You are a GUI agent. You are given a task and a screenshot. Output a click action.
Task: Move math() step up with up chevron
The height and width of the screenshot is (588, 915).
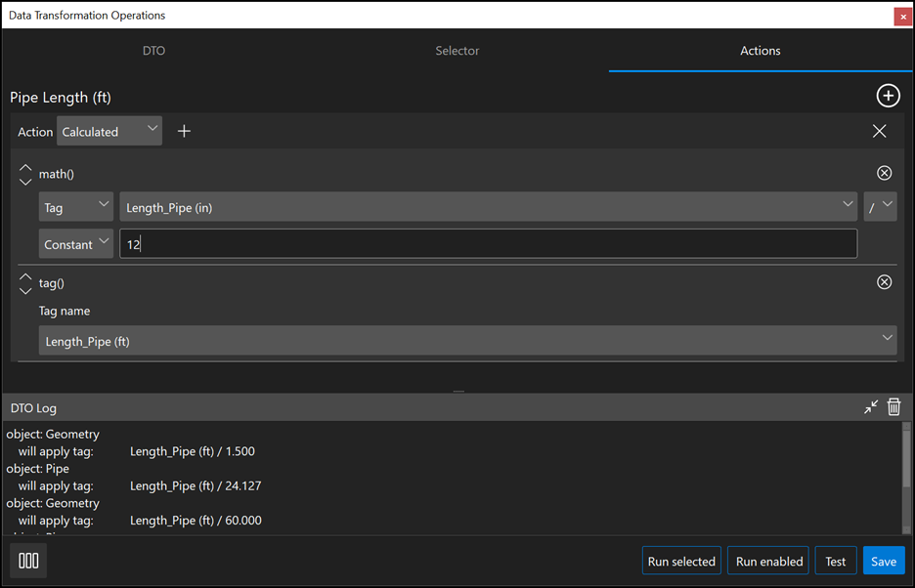(25, 167)
